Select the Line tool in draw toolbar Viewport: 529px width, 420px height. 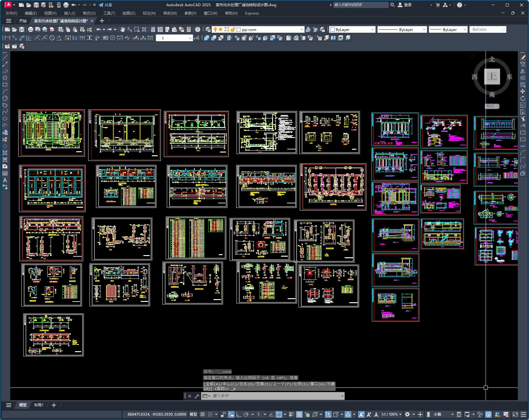(5, 57)
